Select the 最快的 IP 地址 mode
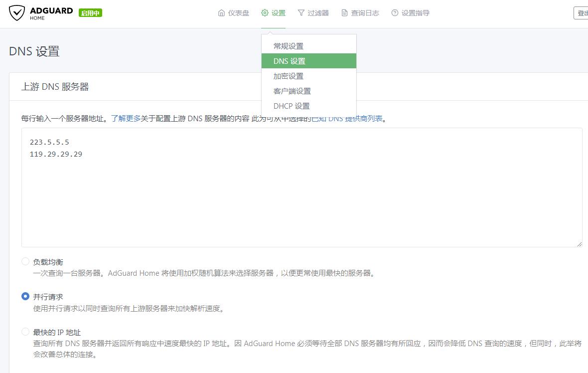The image size is (588, 373). (x=25, y=331)
